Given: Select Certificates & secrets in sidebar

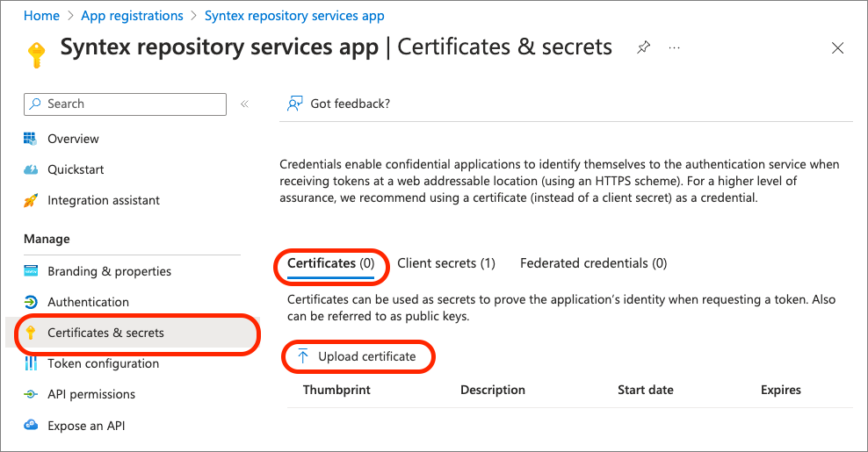Looking at the screenshot, I should (105, 333).
